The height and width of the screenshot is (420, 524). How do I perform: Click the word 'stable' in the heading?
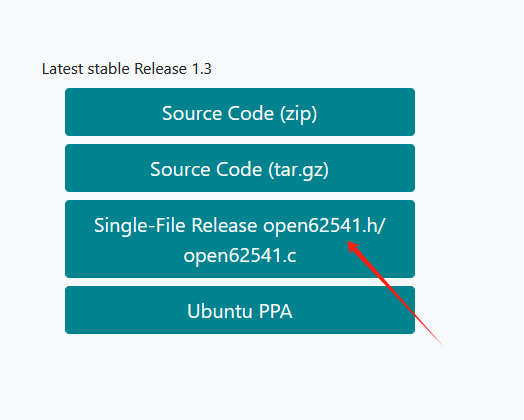(109, 69)
